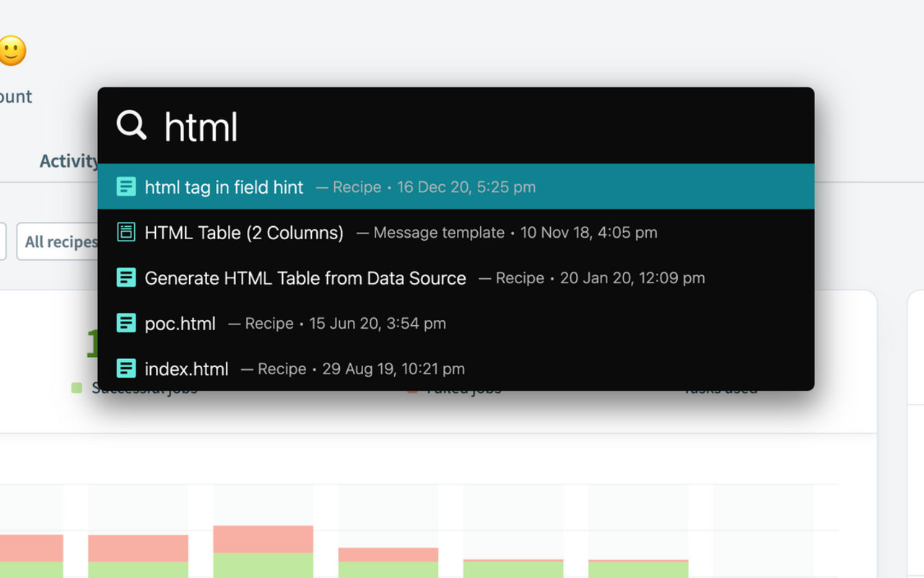Click the recipe icon next to index.html

126,368
